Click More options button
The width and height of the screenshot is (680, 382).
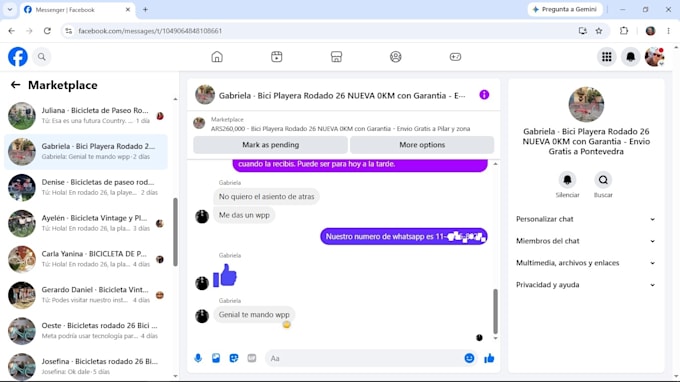pyautogui.click(x=422, y=145)
